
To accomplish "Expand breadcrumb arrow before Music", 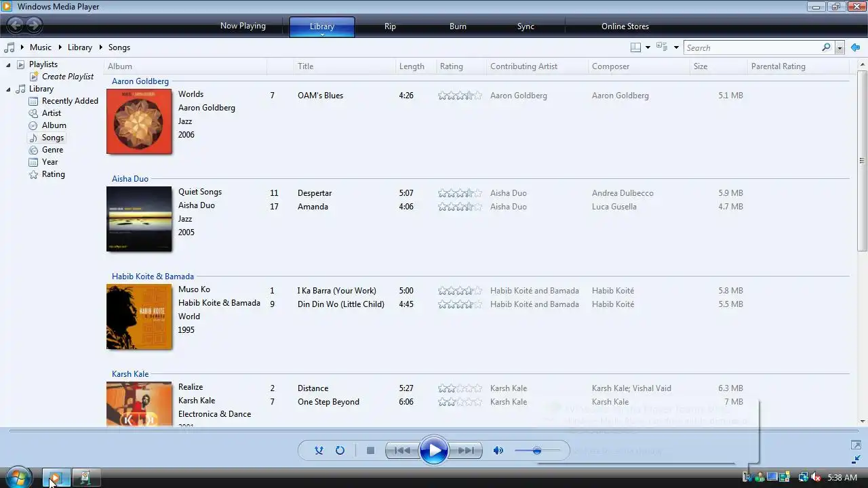I will pos(22,47).
